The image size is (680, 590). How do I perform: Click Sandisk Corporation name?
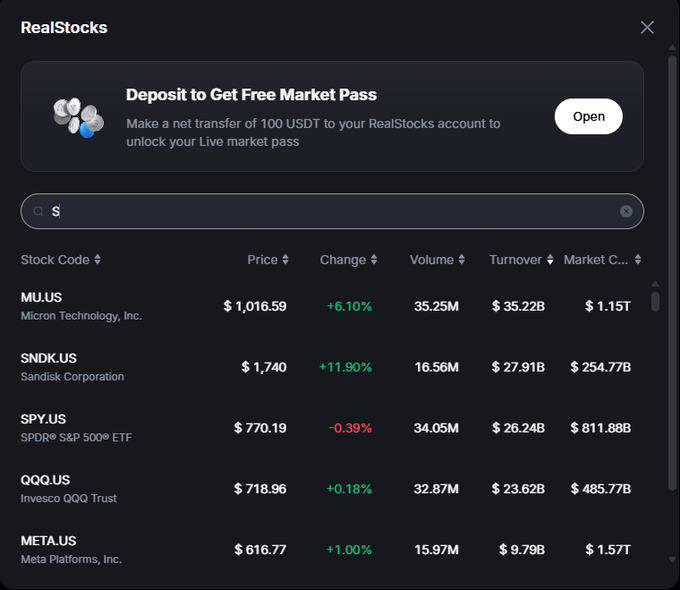tap(72, 377)
